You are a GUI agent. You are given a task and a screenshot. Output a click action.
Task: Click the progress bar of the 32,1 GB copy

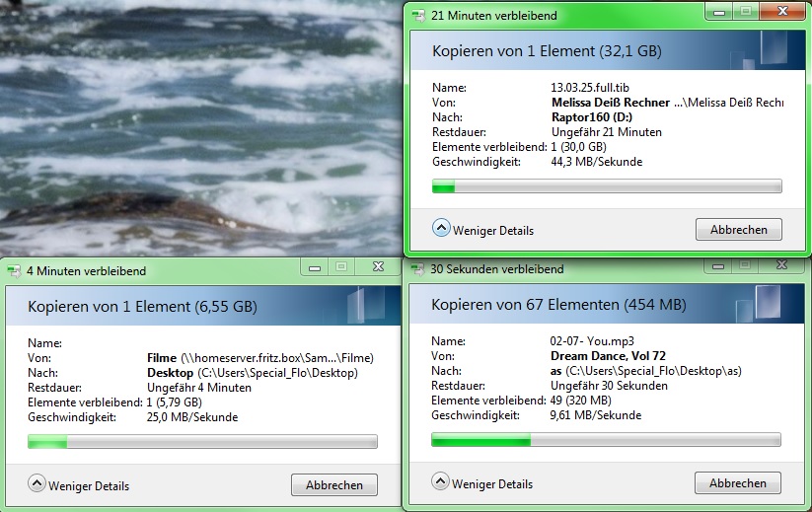607,185
